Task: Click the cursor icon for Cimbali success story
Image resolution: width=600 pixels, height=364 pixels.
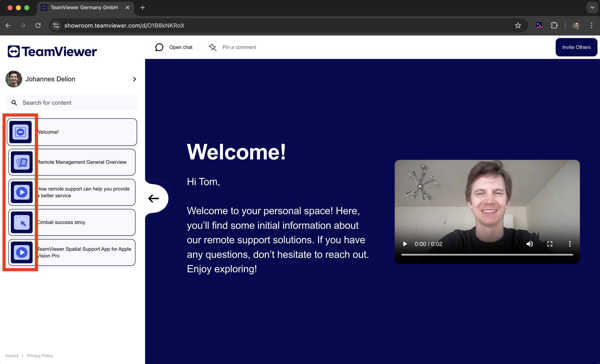Action: click(22, 222)
